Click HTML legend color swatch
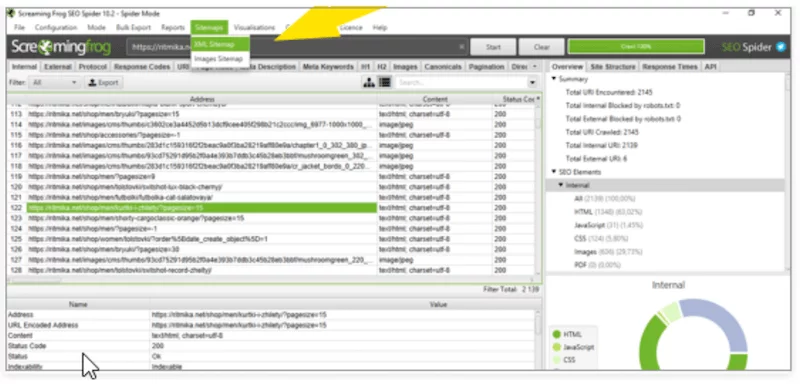This screenshot has height=384, width=800. [x=556, y=335]
